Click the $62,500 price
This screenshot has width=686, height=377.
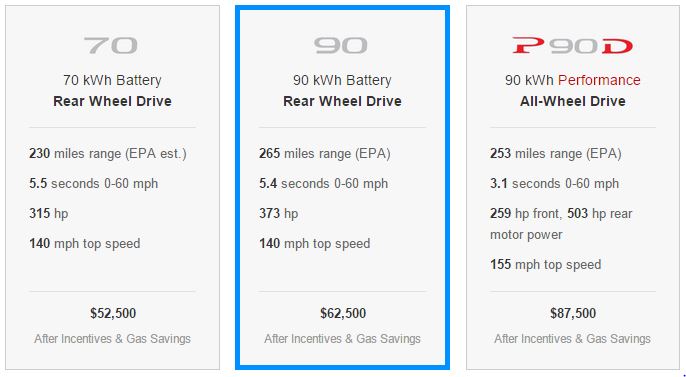(343, 313)
